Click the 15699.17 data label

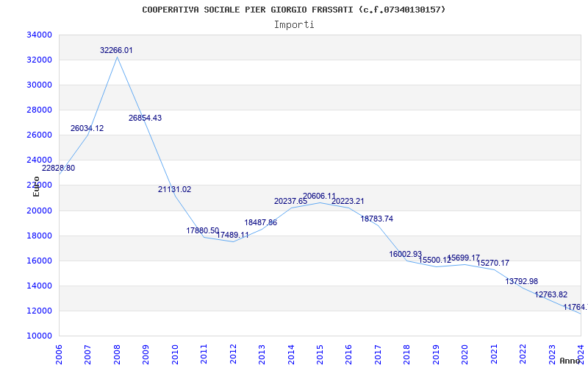pyautogui.click(x=464, y=258)
